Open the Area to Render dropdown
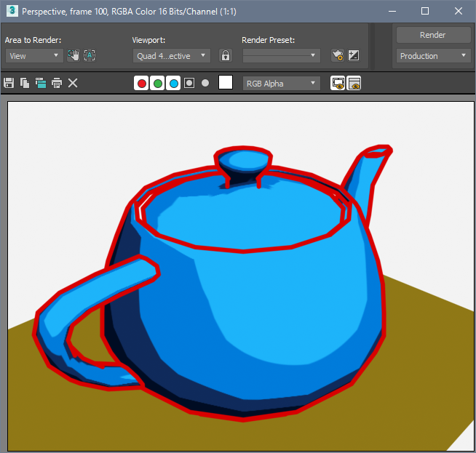This screenshot has width=476, height=453. point(34,55)
